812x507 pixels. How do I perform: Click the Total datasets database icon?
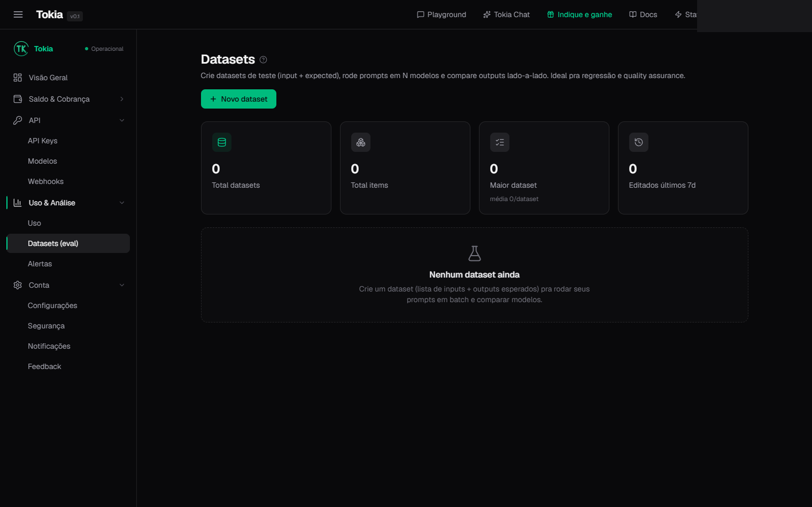[x=222, y=142]
